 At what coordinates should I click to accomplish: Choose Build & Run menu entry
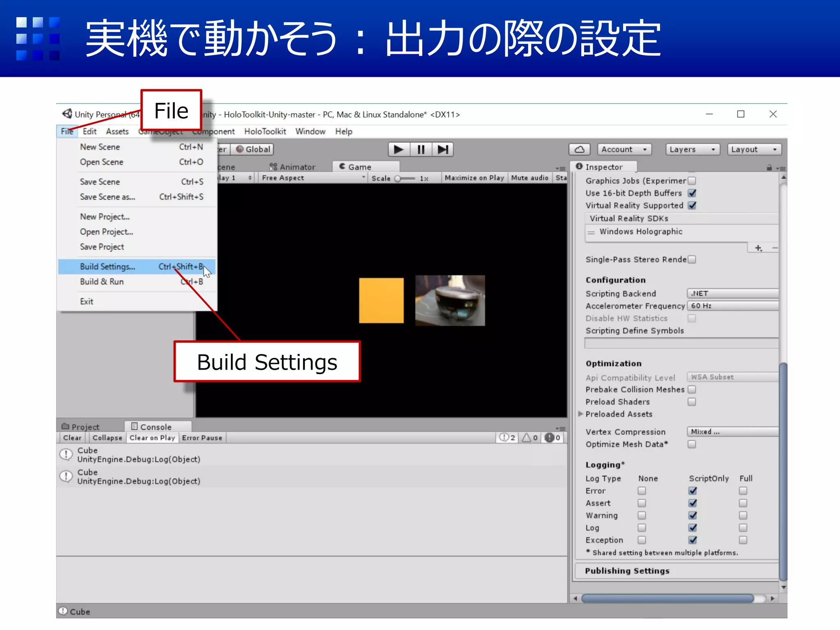tap(137, 282)
